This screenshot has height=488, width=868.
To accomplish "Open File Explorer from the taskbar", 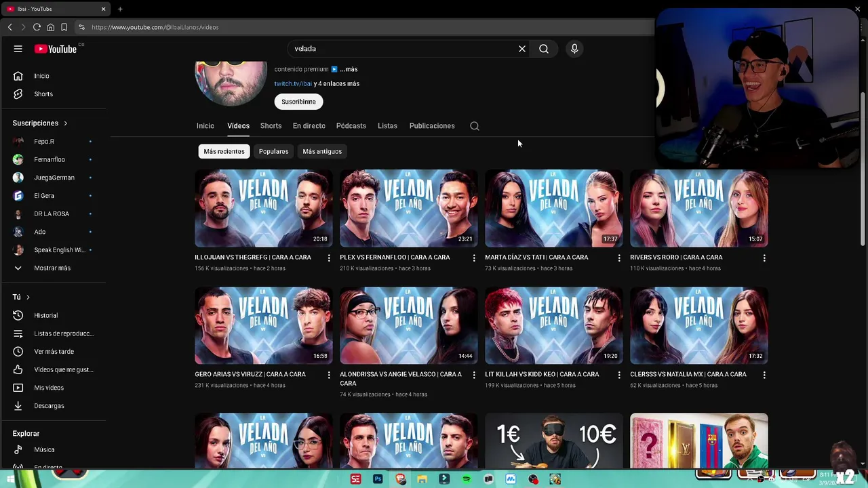I will (x=422, y=479).
